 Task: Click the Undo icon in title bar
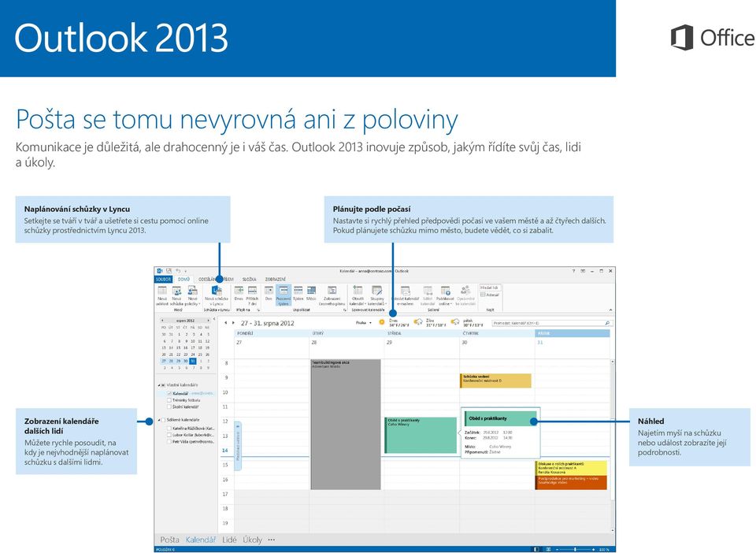pos(178,271)
